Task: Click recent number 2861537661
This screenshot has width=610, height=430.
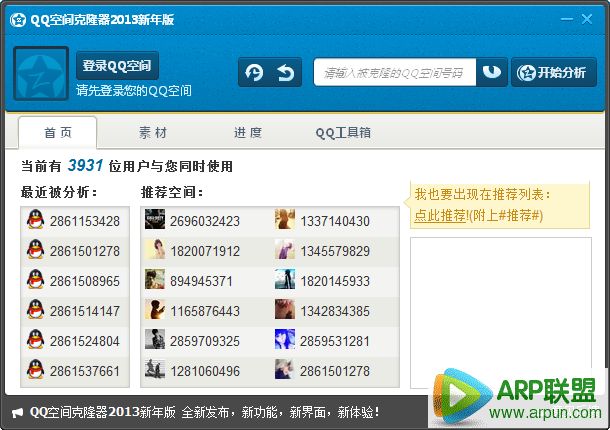Action: [x=84, y=371]
